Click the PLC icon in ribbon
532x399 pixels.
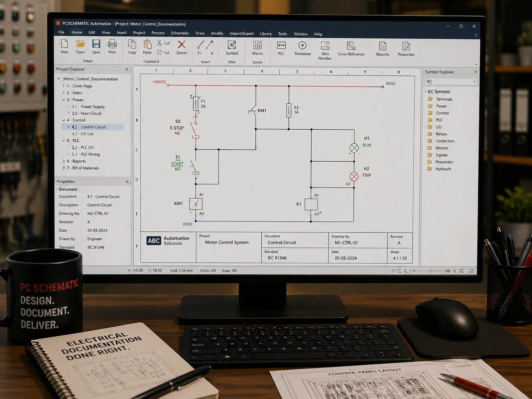pos(281,45)
